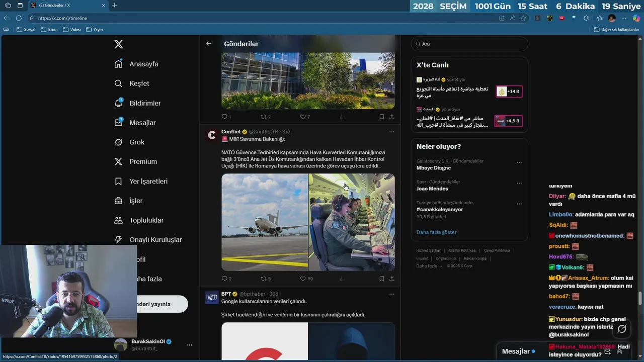The image size is (644, 362).
Task: Open the floating Grok button
Action: [622, 329]
